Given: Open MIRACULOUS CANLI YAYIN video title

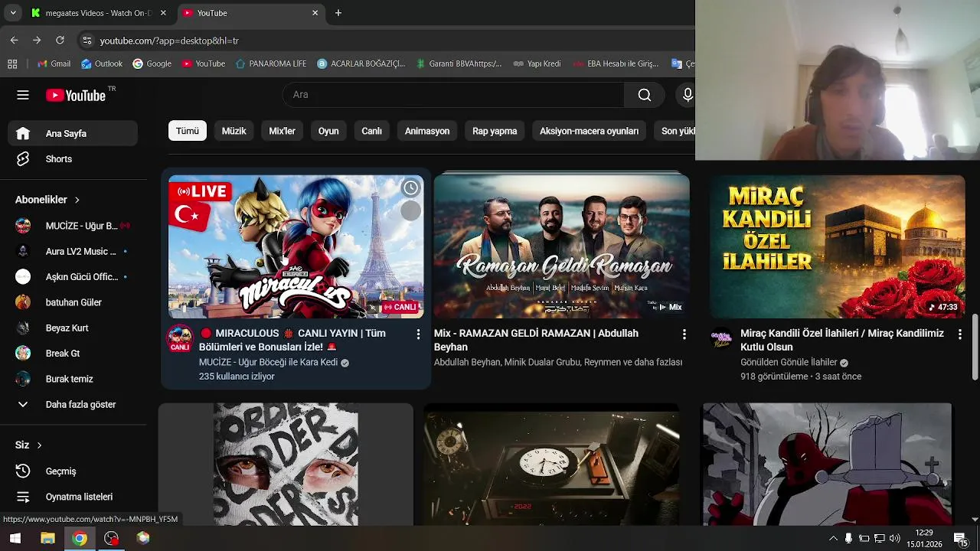Looking at the screenshot, I should click(x=292, y=340).
